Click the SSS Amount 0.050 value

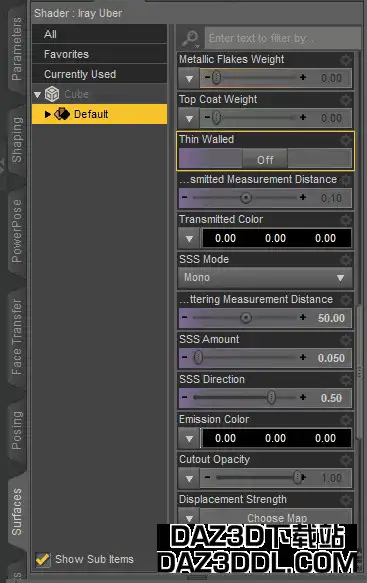[x=331, y=358]
